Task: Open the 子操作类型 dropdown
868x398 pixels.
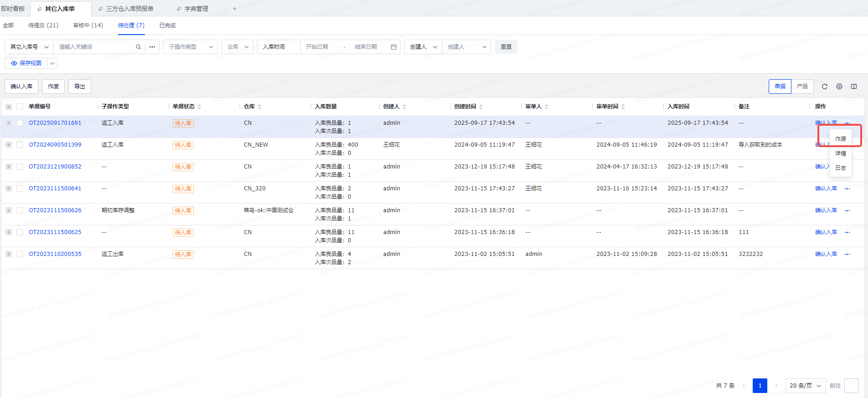Action: [x=190, y=47]
